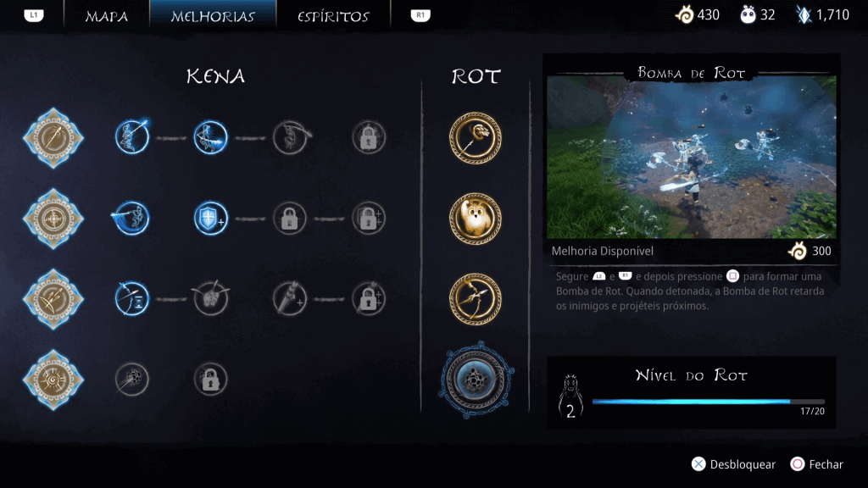Viewport: 868px width, 488px height.
Task: Select the highlighted Rot bomb upgrade
Action: point(476,380)
